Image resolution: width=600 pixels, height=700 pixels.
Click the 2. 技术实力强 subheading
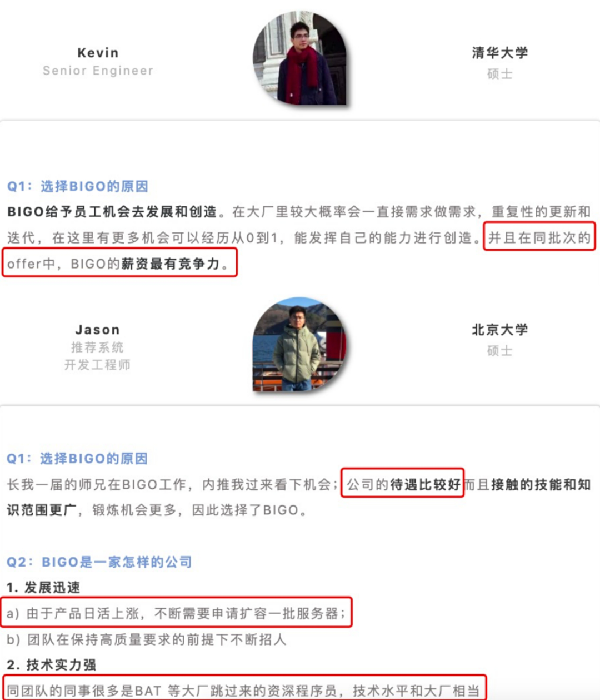click(51, 665)
